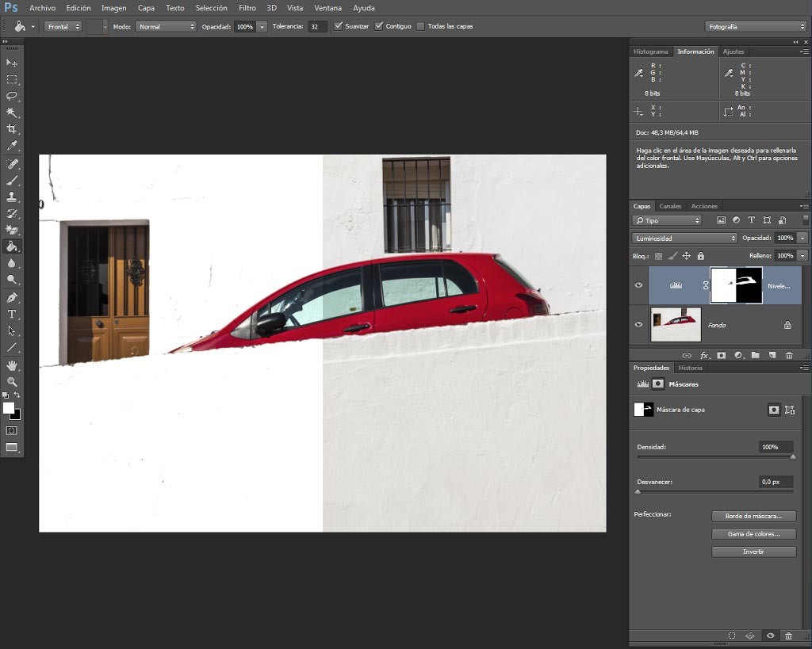Uncheck the Contiguo option

tap(379, 26)
